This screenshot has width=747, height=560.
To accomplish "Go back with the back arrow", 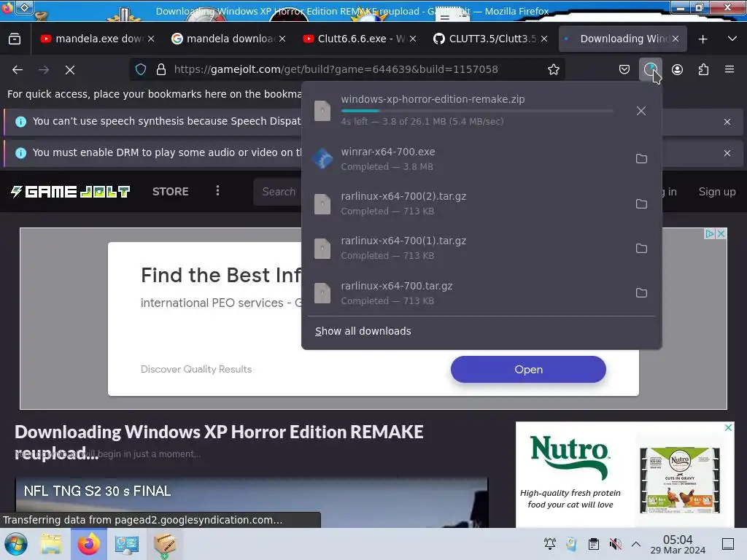I will click(18, 69).
